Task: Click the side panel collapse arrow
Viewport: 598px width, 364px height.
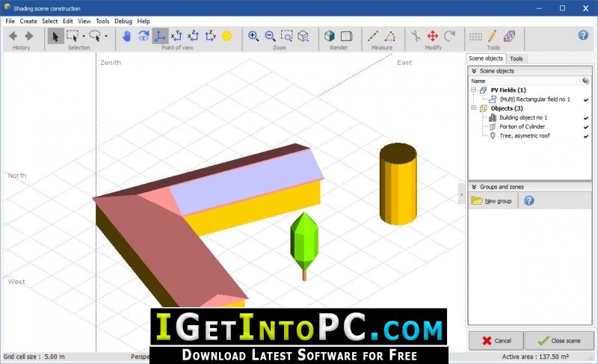Action: tap(461, 195)
